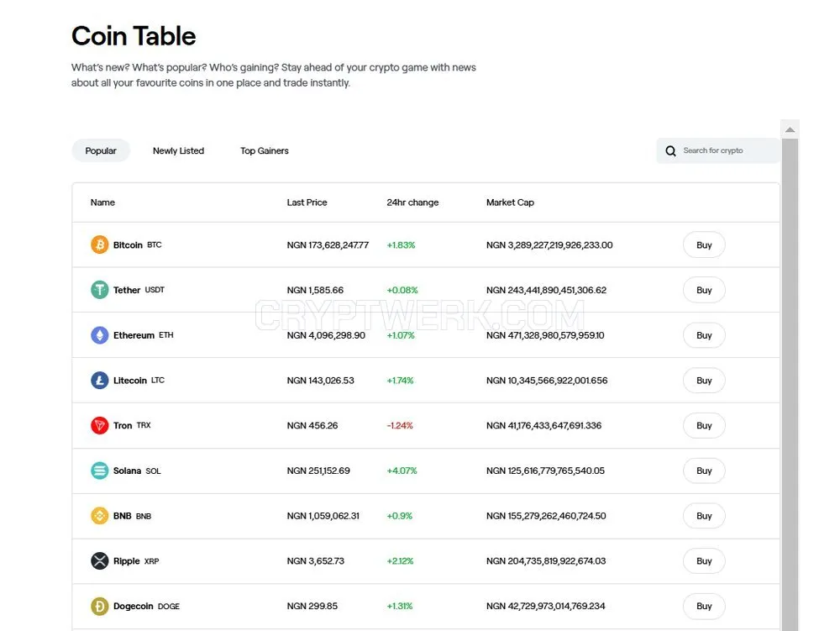This screenshot has width=840, height=631.
Task: Click the +2.12% Ripple change value
Action: coord(400,560)
